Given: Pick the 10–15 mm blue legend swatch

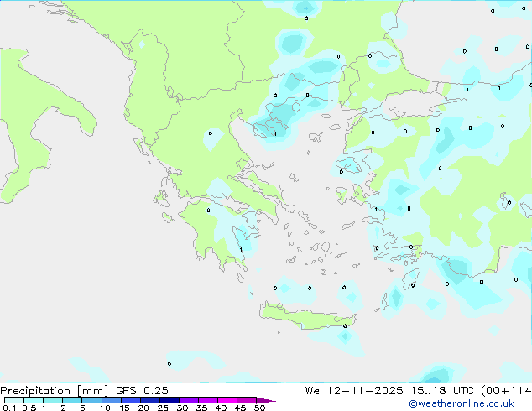Looking at the screenshot, I should [111, 400].
